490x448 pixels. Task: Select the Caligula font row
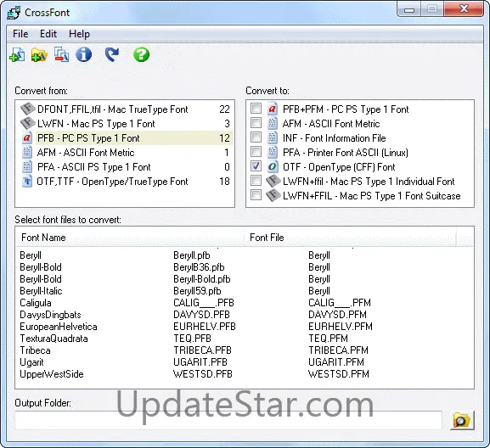click(245, 303)
